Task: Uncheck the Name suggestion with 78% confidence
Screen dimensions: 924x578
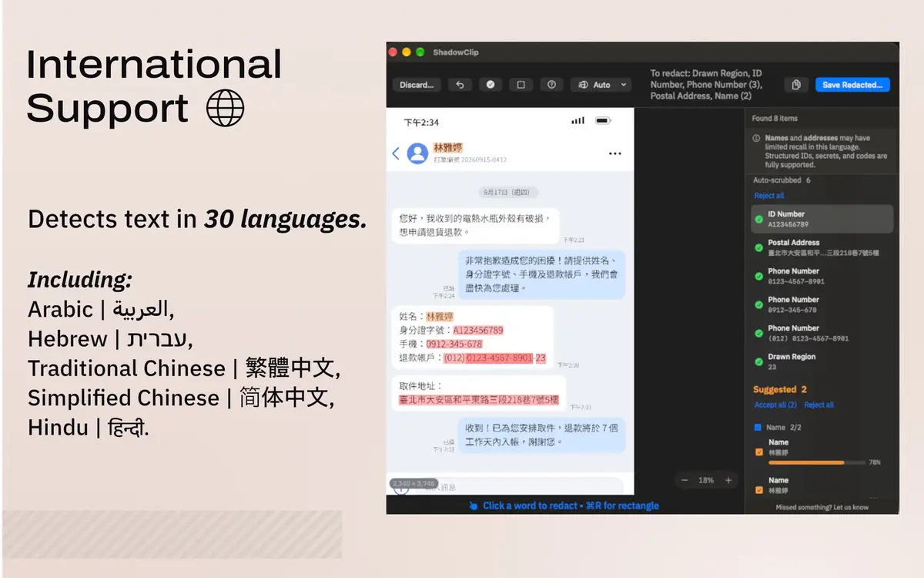Action: pyautogui.click(x=759, y=452)
